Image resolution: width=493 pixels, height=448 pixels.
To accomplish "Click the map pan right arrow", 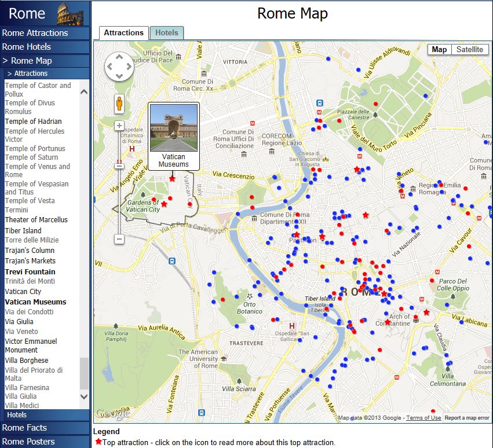I will point(129,67).
